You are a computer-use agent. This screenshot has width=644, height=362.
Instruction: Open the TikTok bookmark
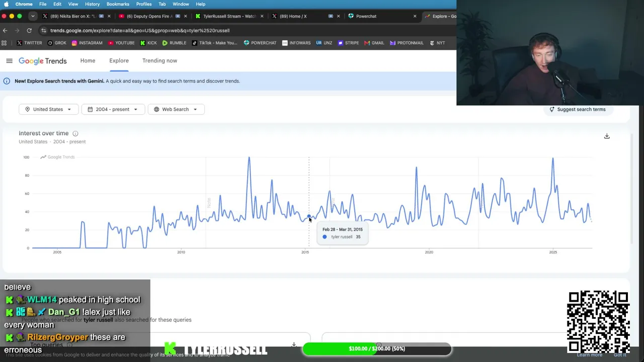(x=214, y=43)
